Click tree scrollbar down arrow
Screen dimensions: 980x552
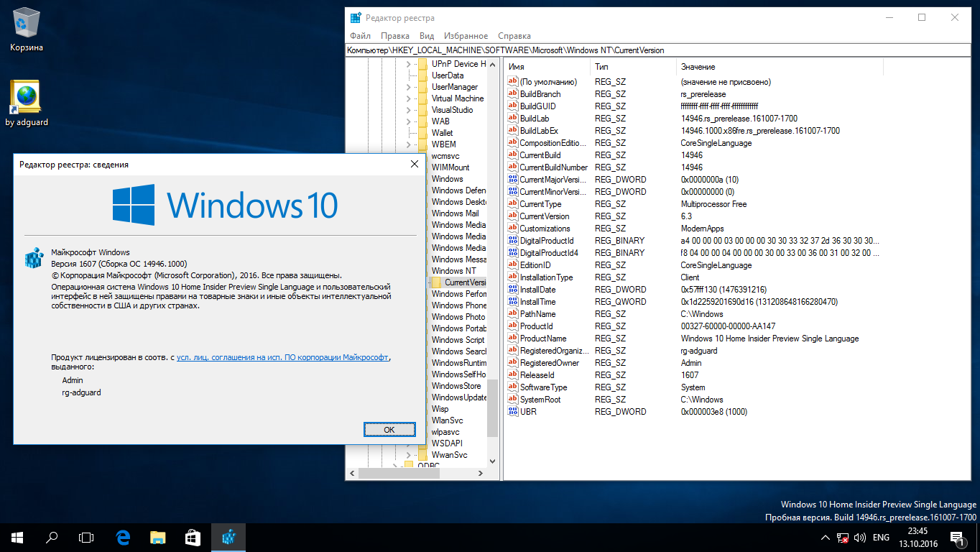click(492, 461)
